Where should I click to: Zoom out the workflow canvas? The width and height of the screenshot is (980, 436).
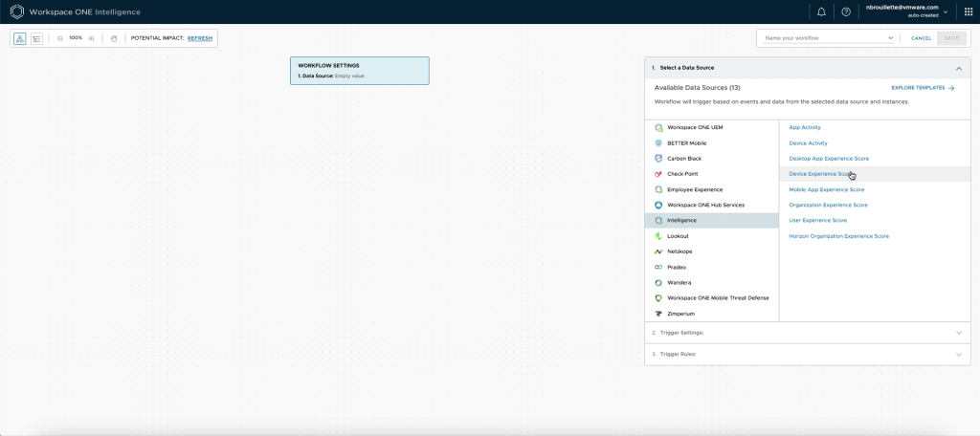(60, 38)
